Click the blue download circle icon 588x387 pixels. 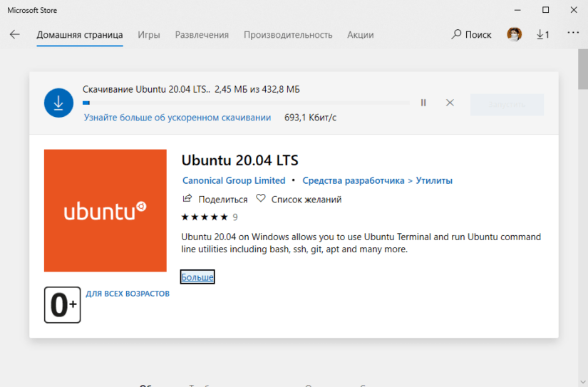(x=58, y=103)
